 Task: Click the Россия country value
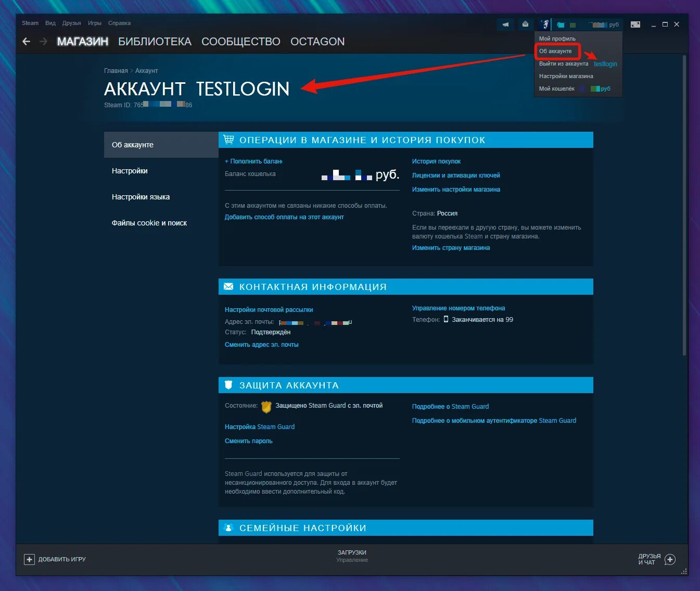point(447,213)
